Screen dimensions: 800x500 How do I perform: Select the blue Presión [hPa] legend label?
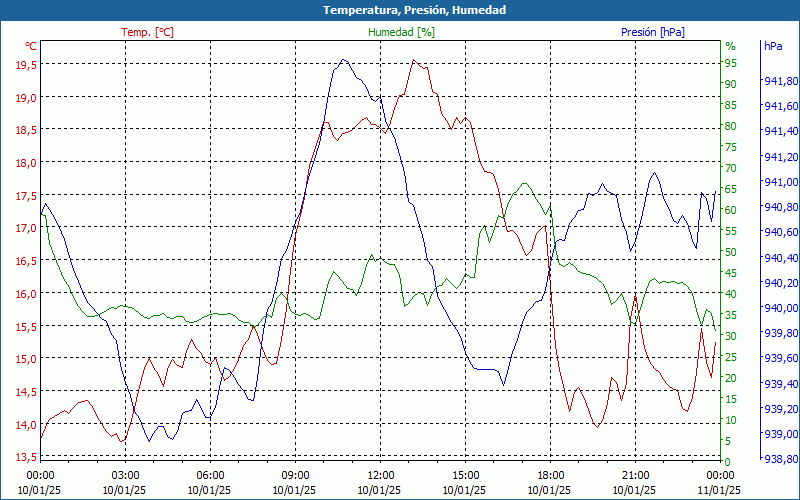(x=653, y=32)
